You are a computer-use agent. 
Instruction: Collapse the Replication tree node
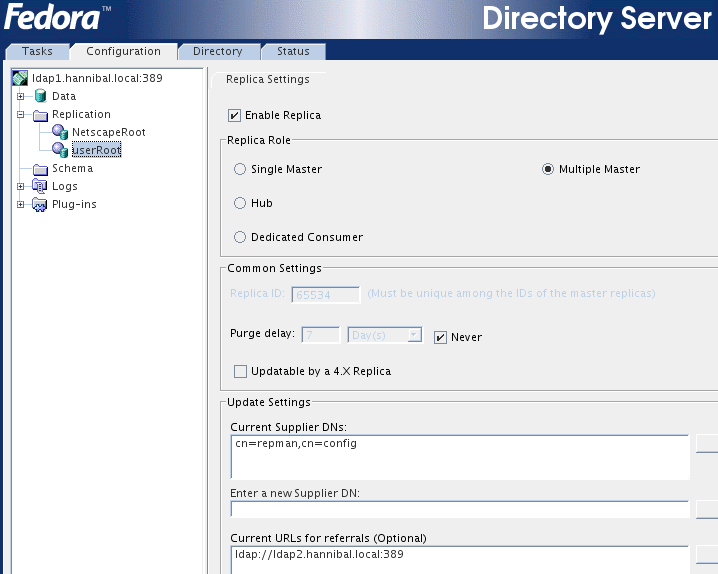(x=20, y=114)
